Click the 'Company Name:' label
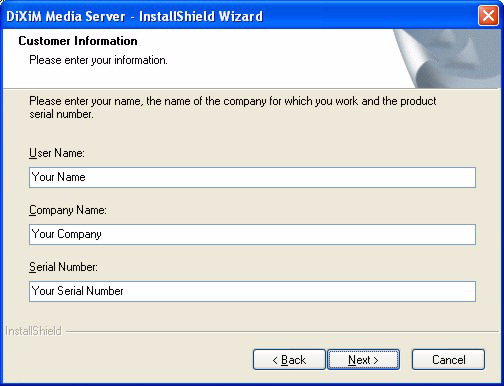The height and width of the screenshot is (386, 504). point(68,210)
